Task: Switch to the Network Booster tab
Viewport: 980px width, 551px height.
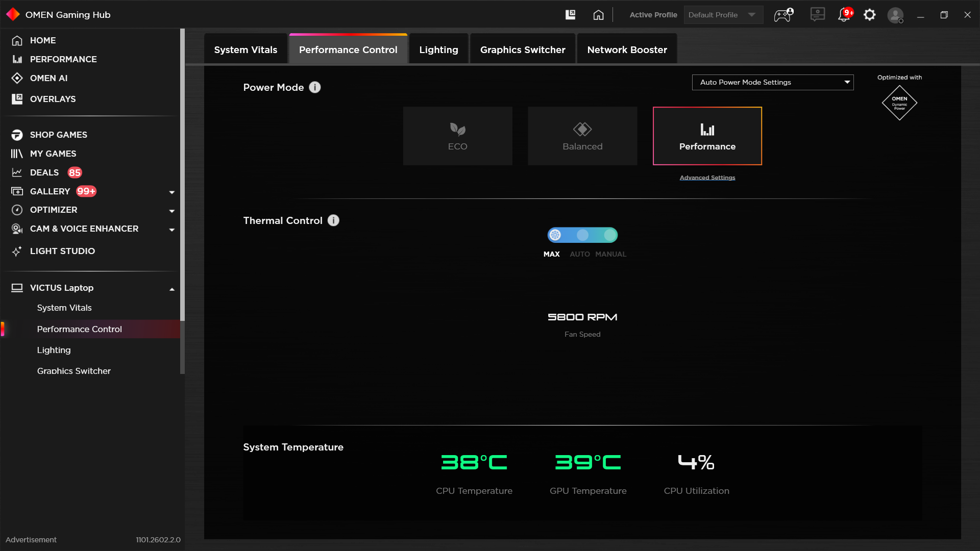Action: 627,49
